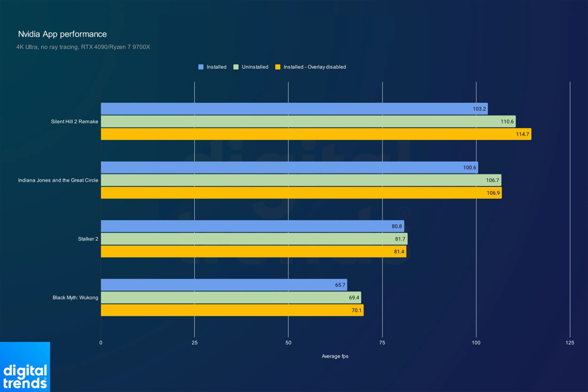The width and height of the screenshot is (588, 392).
Task: Click the Silent Hill 2 yellow bar showing 114.7
Action: point(316,134)
